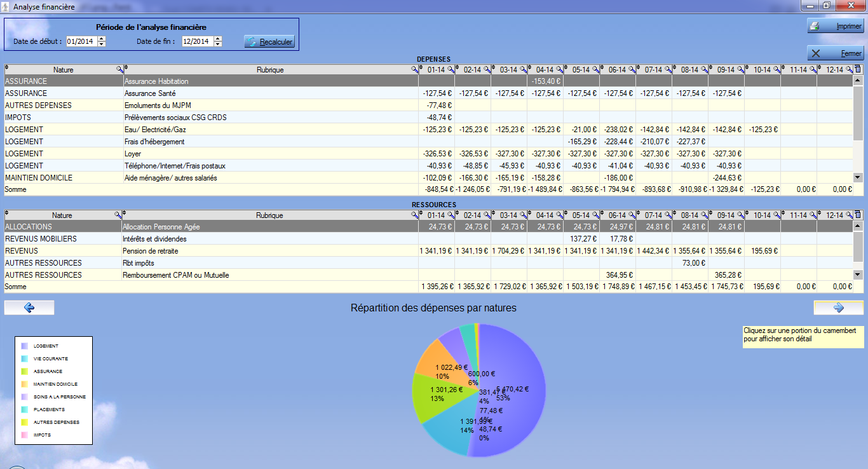
Task: Click the magnifier icon in RESSOURCES 09-14 column
Action: click(740, 215)
